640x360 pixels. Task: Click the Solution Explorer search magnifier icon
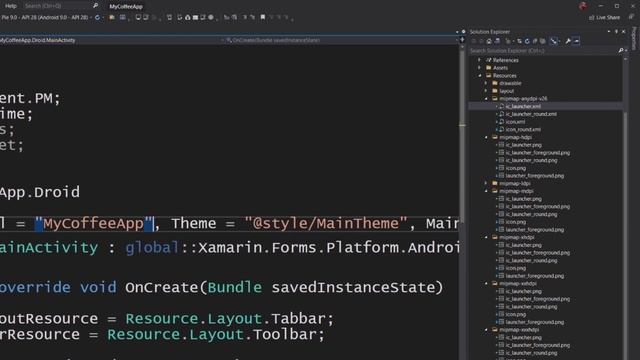tap(620, 51)
